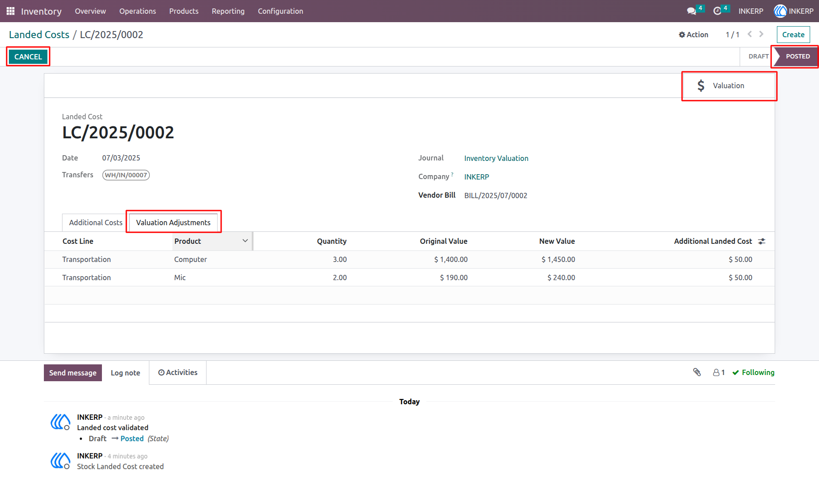
Task: Click the paperclip attachments icon
Action: coord(697,372)
